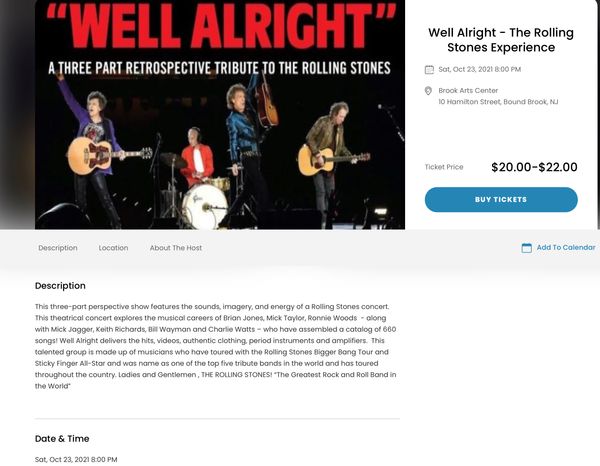Click the Sat, Oct 23 date near title

click(x=479, y=69)
